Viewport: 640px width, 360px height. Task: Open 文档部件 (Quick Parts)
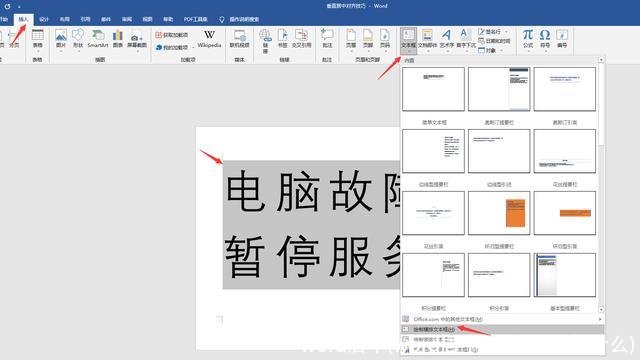[x=427, y=40]
